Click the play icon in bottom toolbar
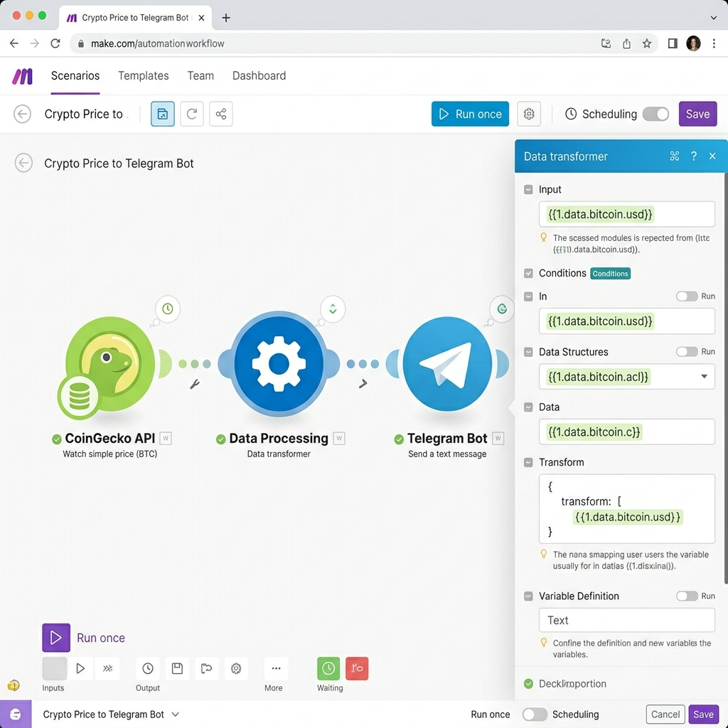Viewport: 728px width, 728px height. [80, 668]
